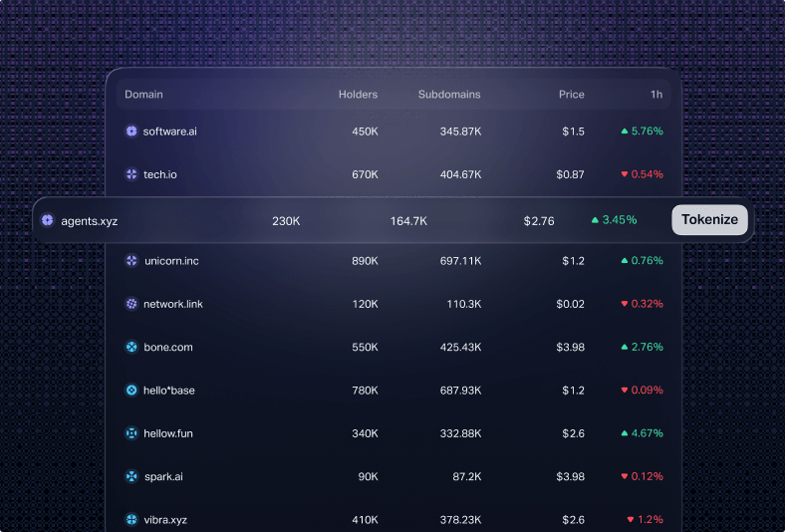Click the hello*base domain icon
Image resolution: width=785 pixels, height=532 pixels.
[131, 391]
